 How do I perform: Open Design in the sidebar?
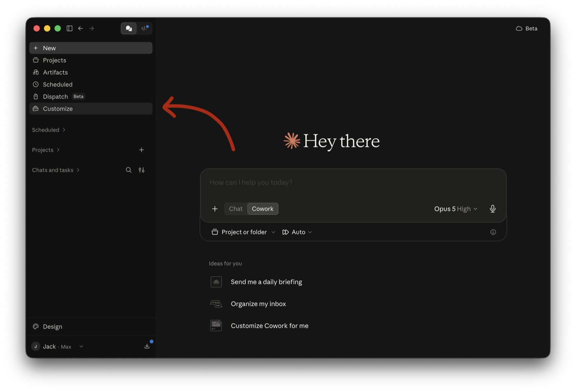tap(91, 327)
